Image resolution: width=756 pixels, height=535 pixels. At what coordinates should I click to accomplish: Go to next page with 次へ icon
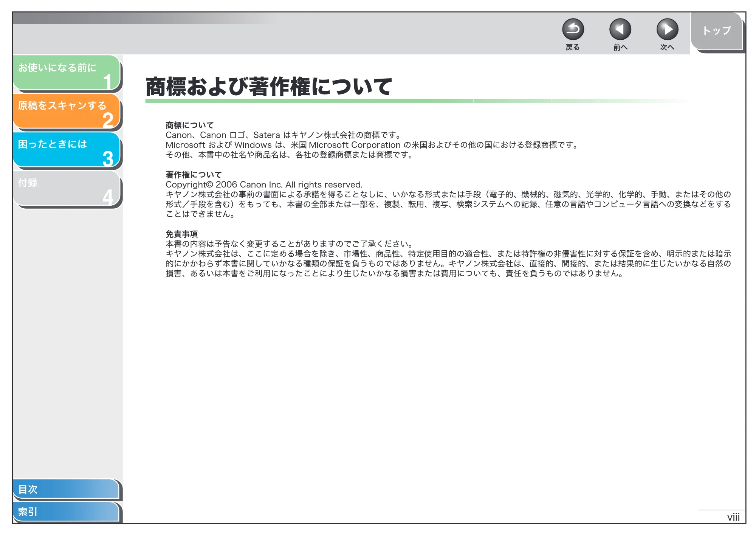[667, 29]
